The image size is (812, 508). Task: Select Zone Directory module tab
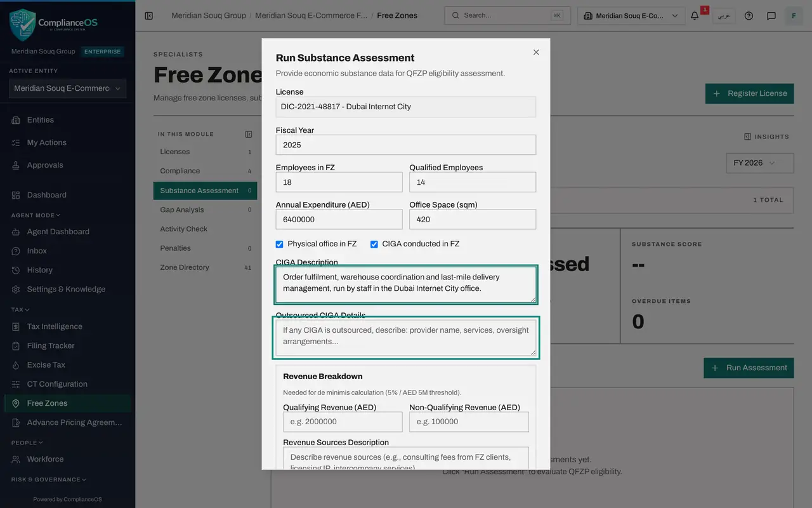pyautogui.click(x=205, y=267)
